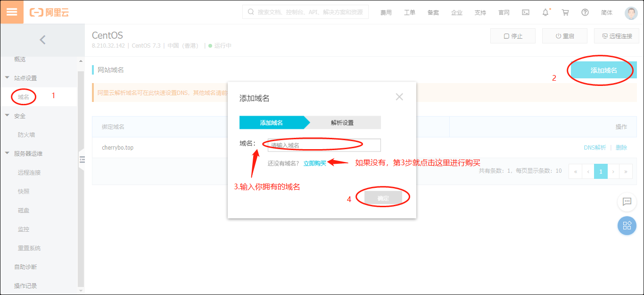The image size is (644, 295).
Task: Stop the server with 停止
Action: click(513, 36)
